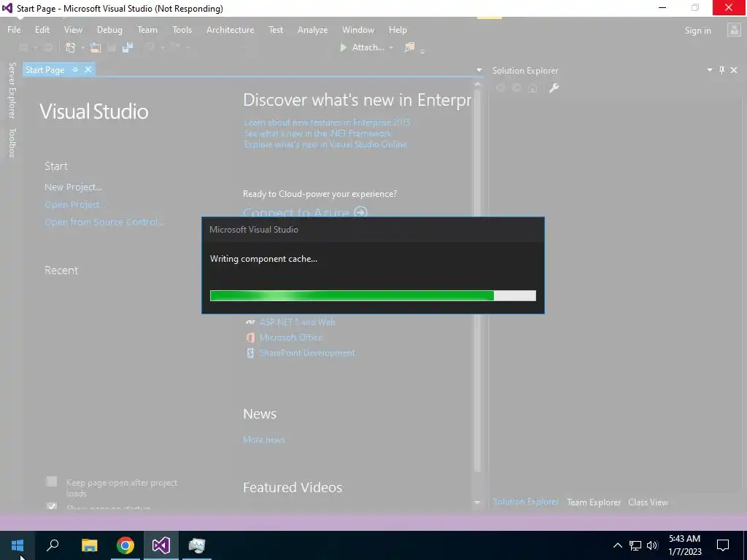Switch to the Class View tab
747x560 pixels.
pyautogui.click(x=648, y=502)
